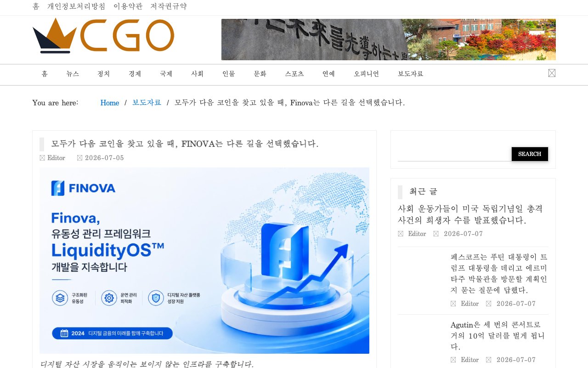Screen dimensions: 588x368
Task: Click 2026-07-05 article date text
Action: [x=104, y=158]
